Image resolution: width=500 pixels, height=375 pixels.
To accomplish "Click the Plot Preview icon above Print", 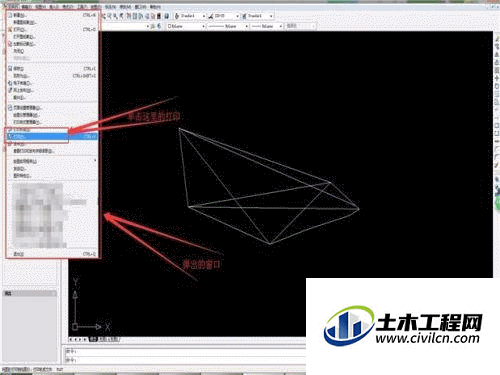I will [10, 129].
